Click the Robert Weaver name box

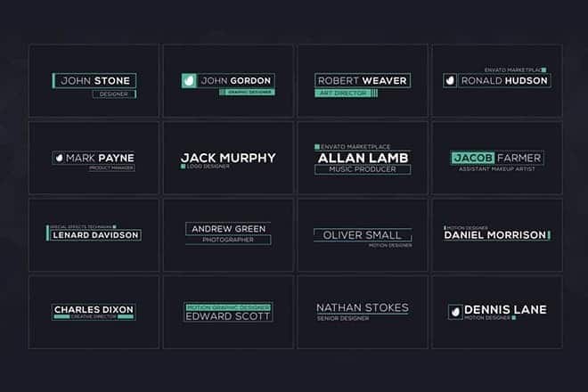[363, 80]
